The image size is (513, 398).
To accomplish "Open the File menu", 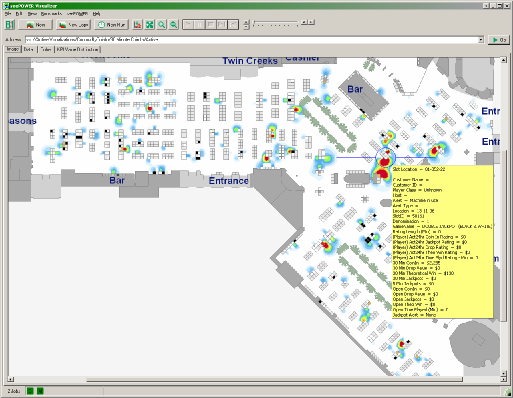I will point(8,14).
